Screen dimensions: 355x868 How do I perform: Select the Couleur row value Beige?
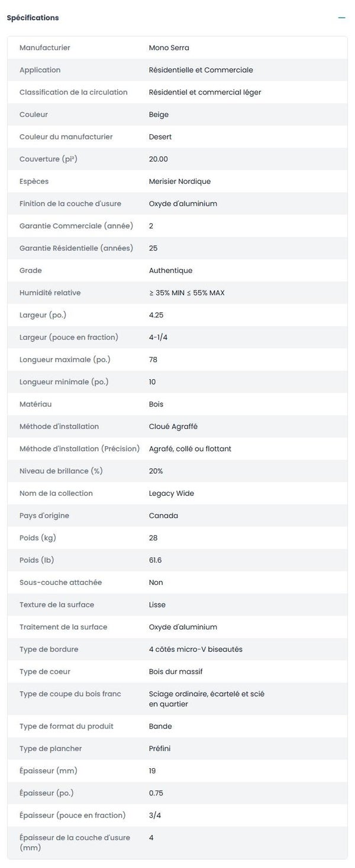159,115
